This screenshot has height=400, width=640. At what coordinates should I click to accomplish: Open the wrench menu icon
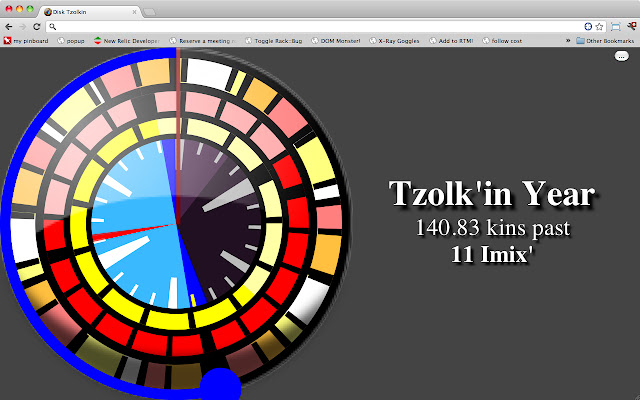pos(632,27)
